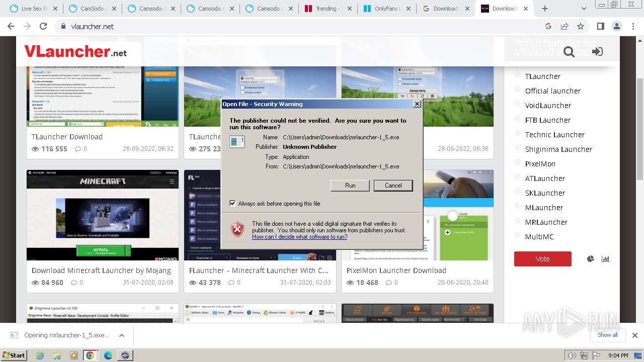Open Microsoft Edge from taskbar
This screenshot has height=362, width=644.
[108, 355]
